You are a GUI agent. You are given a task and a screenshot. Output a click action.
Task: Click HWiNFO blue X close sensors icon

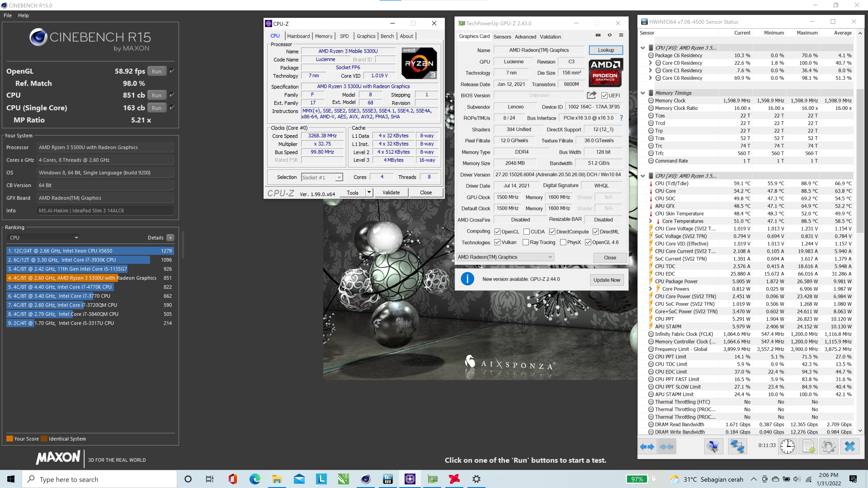[x=850, y=447]
